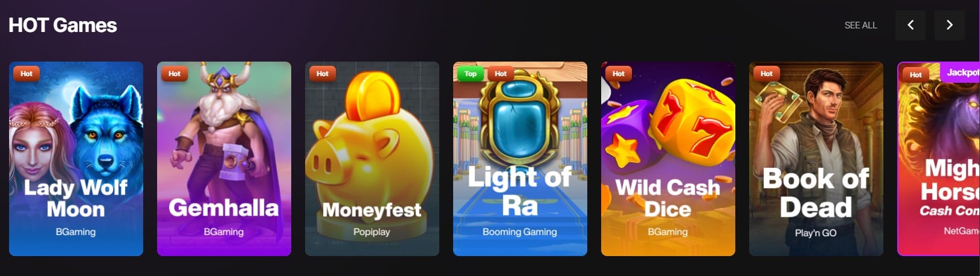Click the previous arrow in HOT Games carousel
Image resolution: width=980 pixels, height=276 pixels.
(911, 25)
